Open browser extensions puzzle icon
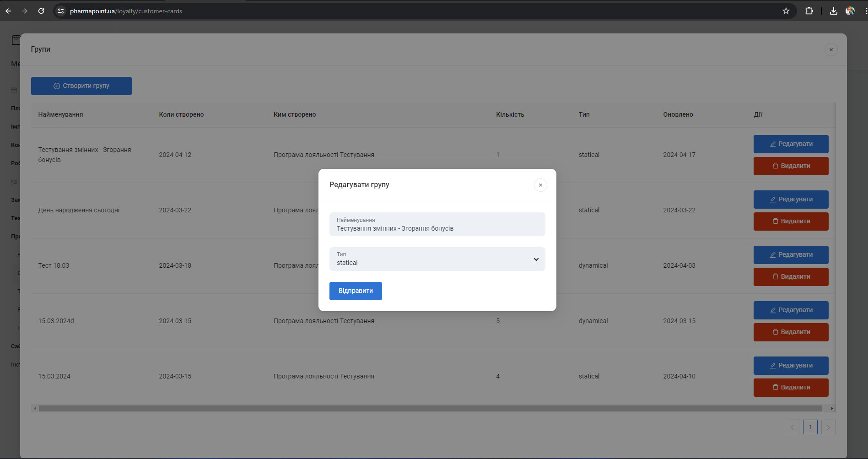The image size is (868, 459). [809, 11]
